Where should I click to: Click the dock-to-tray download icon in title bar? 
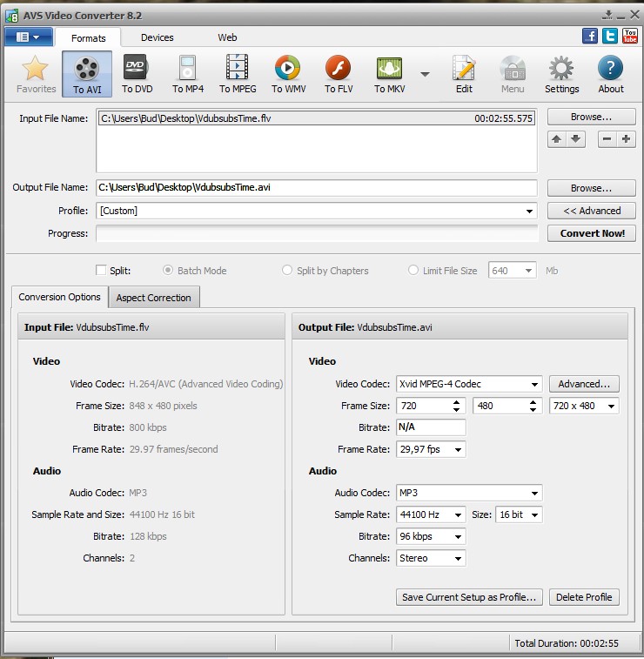[607, 16]
